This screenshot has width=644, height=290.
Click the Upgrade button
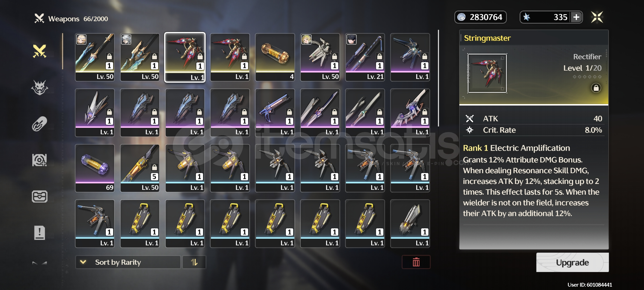[x=572, y=262]
